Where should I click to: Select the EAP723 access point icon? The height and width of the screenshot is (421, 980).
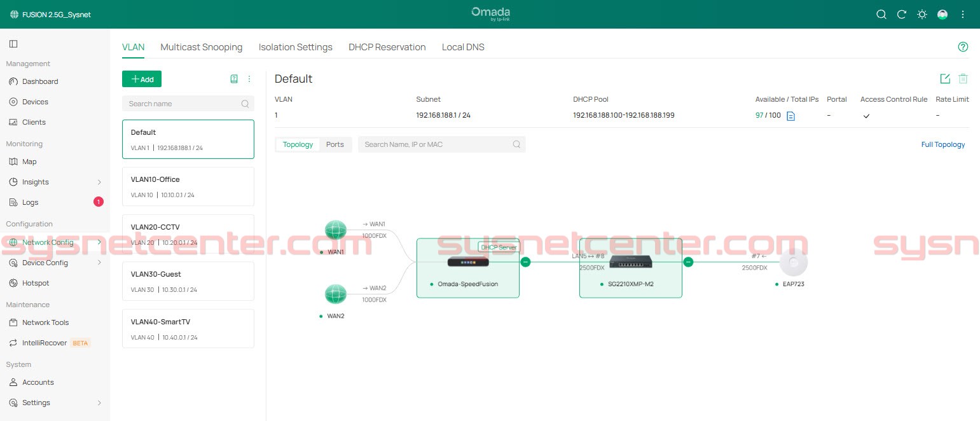click(x=794, y=262)
